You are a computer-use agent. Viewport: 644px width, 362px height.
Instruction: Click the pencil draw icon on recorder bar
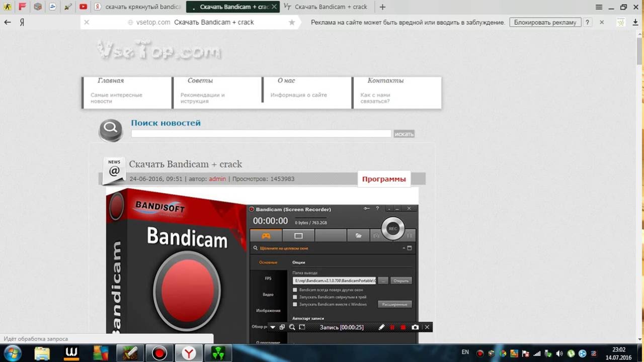(x=381, y=327)
